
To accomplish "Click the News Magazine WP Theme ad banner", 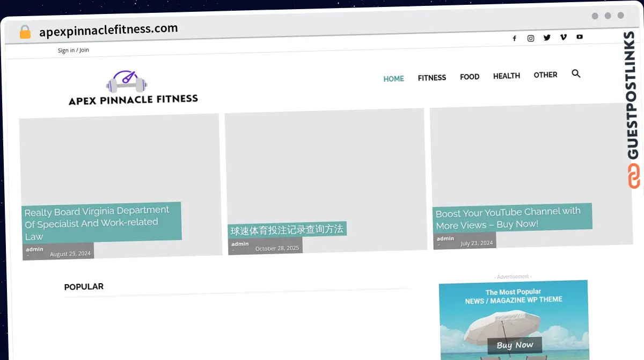I will pyautogui.click(x=514, y=320).
